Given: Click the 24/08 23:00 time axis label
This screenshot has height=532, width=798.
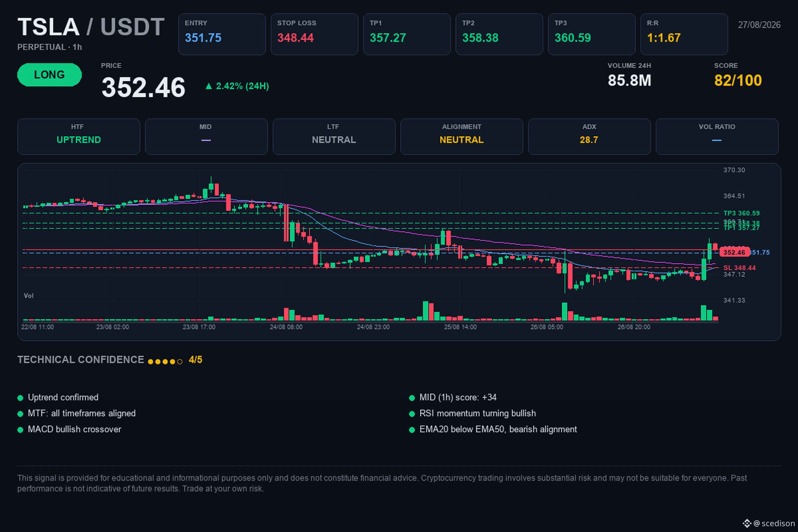Looking at the screenshot, I should [x=373, y=327].
